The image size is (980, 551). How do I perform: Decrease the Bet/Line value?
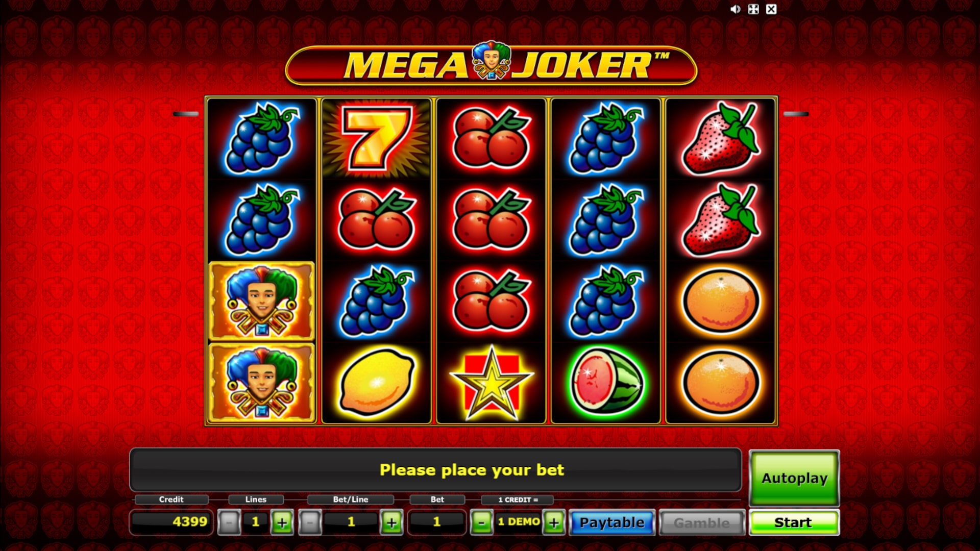(x=310, y=522)
